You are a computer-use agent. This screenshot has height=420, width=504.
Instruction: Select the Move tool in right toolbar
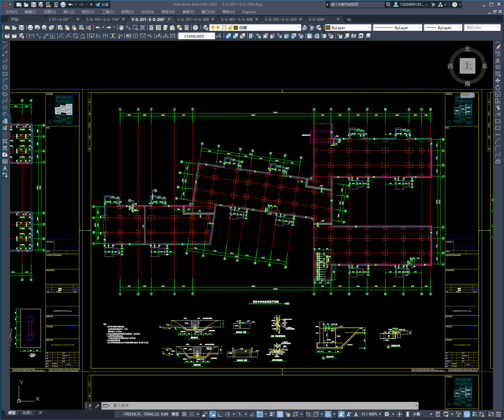(x=498, y=81)
